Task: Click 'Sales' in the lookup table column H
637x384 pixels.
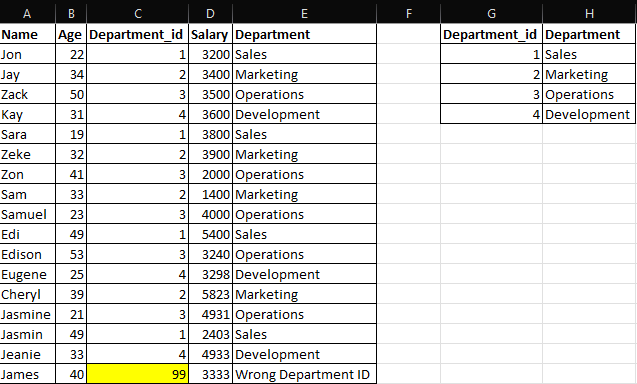Action: click(x=589, y=54)
